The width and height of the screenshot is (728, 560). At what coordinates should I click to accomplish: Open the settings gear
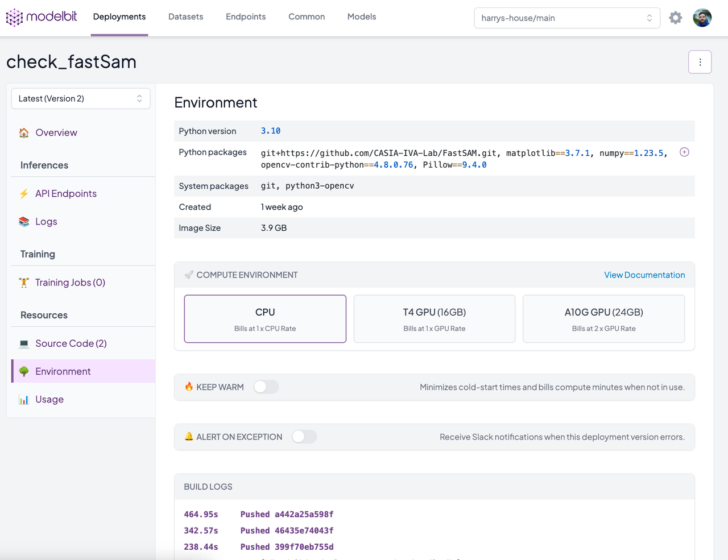675,17
